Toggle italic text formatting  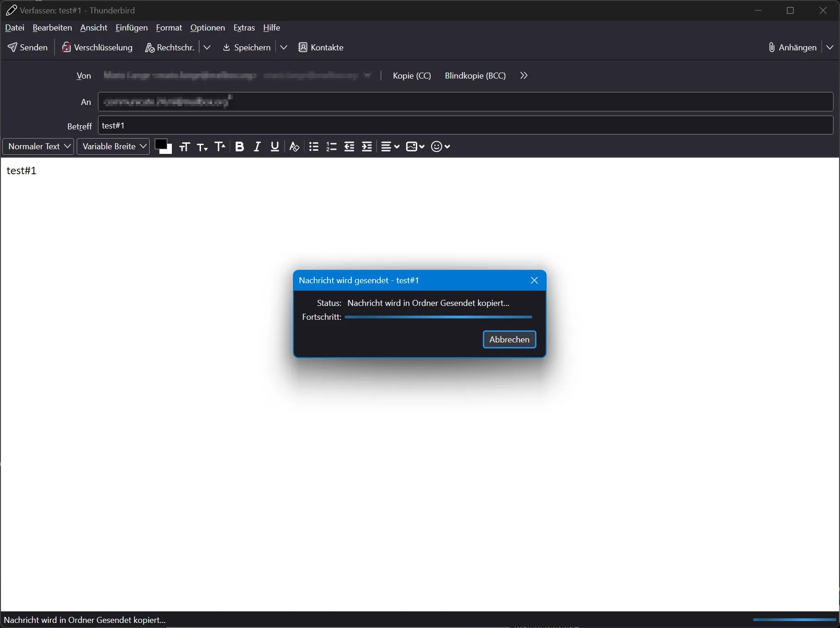tap(257, 146)
